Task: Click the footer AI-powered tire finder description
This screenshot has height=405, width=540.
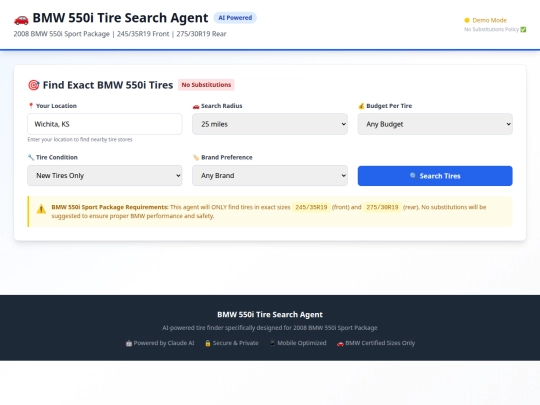Action: tap(270, 328)
